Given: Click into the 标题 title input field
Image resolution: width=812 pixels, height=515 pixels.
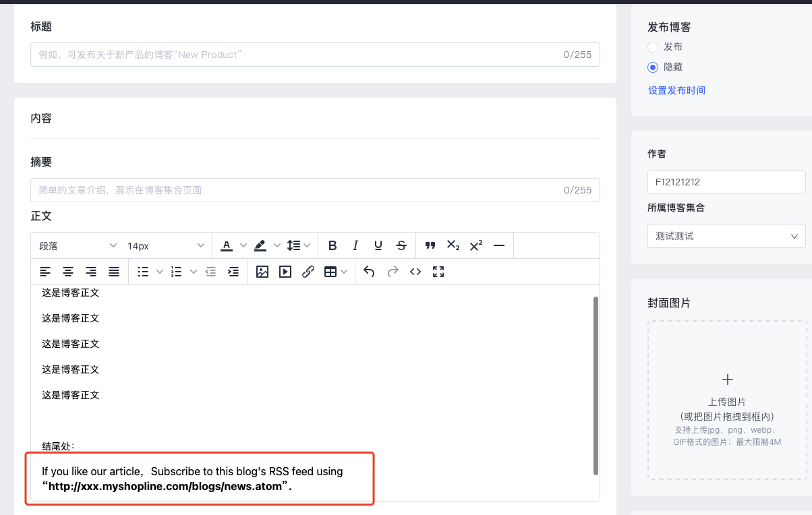Looking at the screenshot, I should tap(315, 55).
